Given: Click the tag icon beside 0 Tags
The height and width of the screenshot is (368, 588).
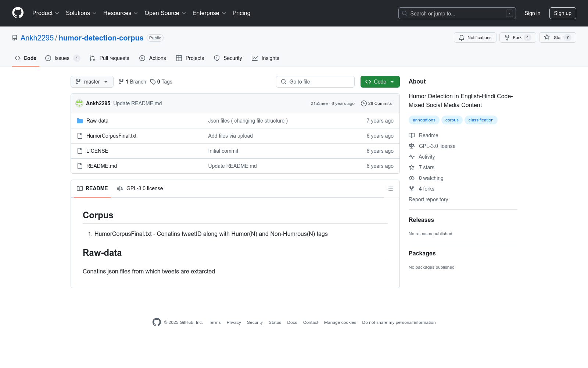Looking at the screenshot, I should 153,82.
